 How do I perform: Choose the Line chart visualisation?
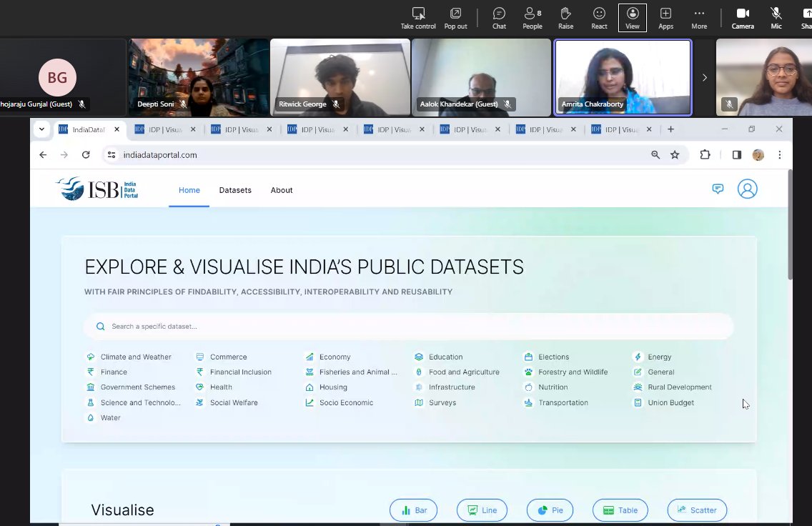point(482,510)
